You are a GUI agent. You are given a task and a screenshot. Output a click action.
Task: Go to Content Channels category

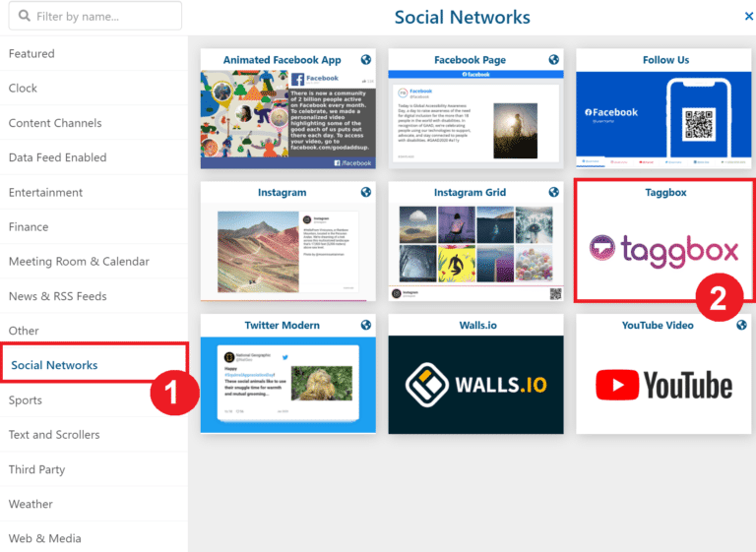[55, 123]
